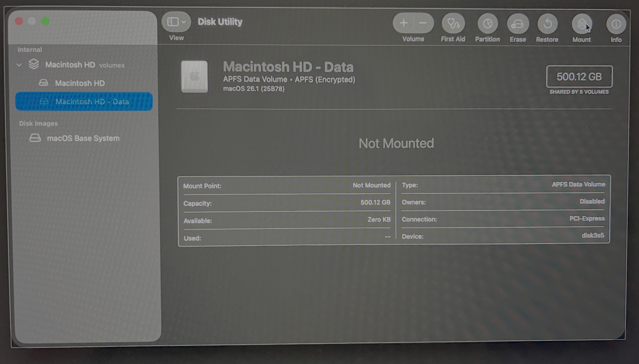The width and height of the screenshot is (639, 364).
Task: Click the disk image icon beside macOS Base System
Action: (x=35, y=138)
